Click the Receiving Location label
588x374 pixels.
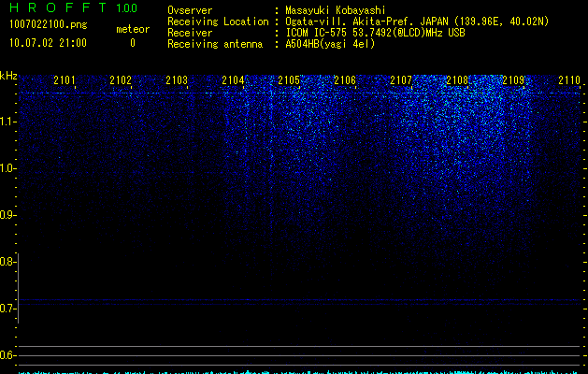(x=218, y=22)
